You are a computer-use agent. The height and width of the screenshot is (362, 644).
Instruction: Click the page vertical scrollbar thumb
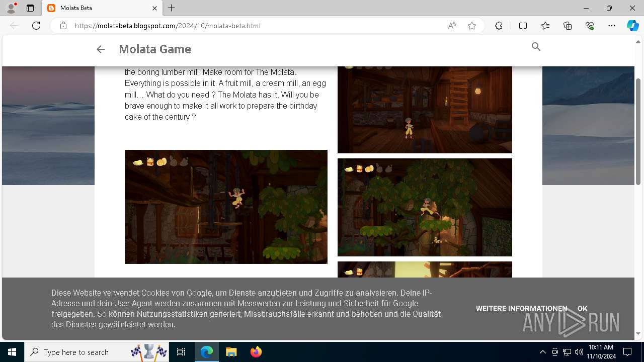pos(638,132)
